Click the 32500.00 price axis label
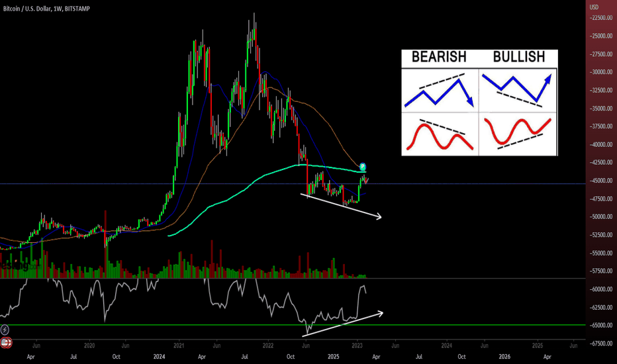Viewport: 617px width, 364px height. [601, 90]
